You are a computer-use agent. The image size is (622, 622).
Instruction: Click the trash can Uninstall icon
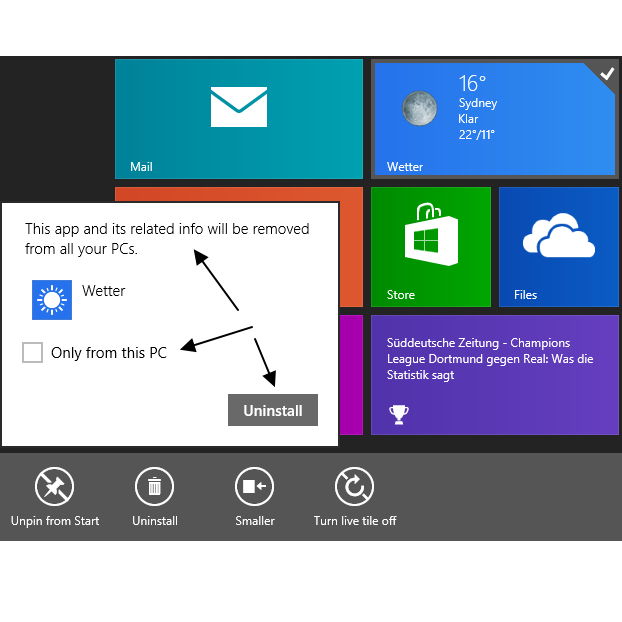[x=154, y=486]
